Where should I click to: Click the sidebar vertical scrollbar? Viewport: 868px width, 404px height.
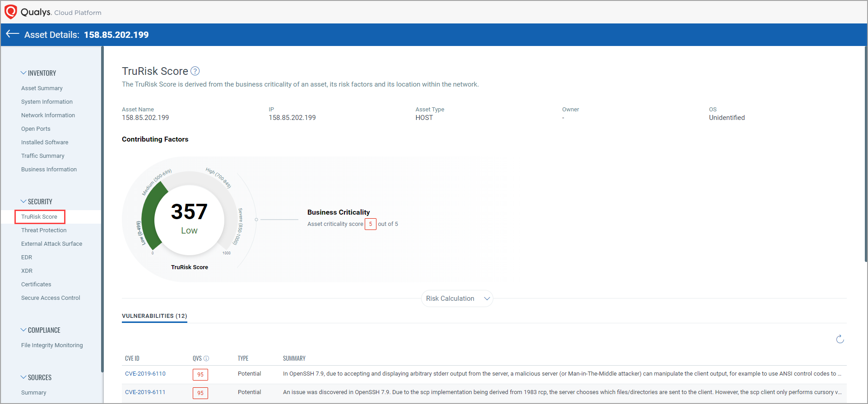[102, 209]
